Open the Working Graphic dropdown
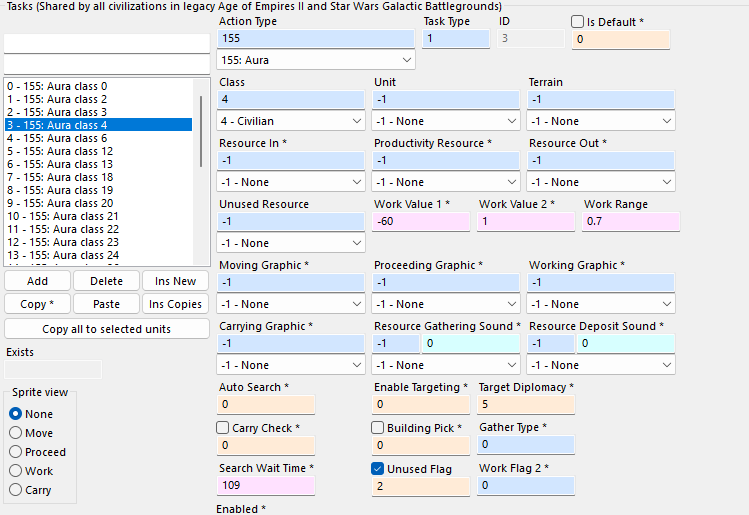 tap(601, 304)
